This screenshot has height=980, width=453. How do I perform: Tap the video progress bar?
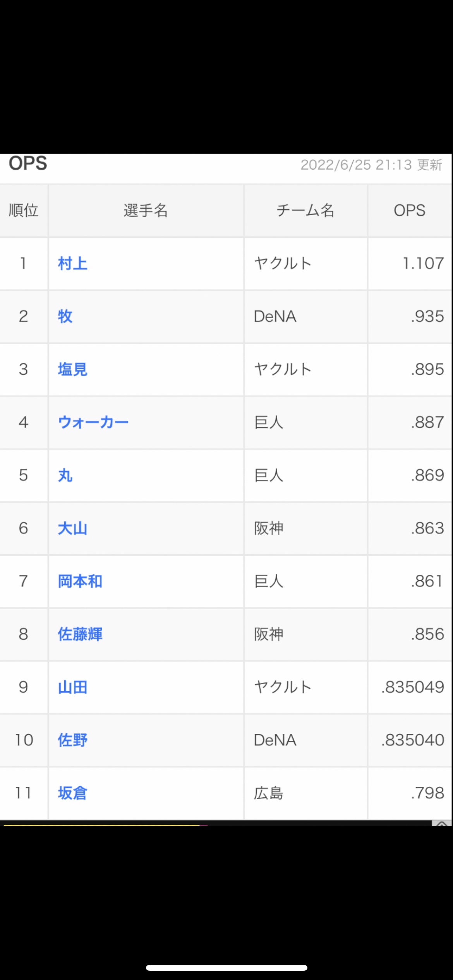click(217, 825)
